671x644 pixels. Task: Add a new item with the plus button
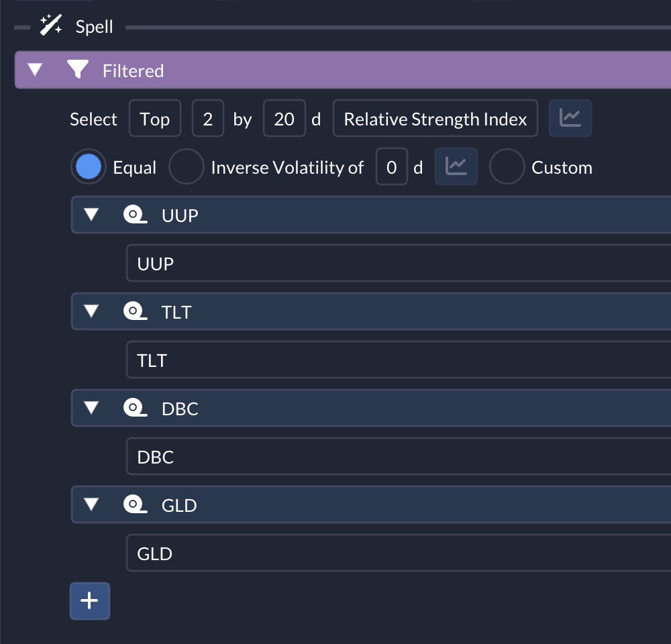(x=90, y=601)
